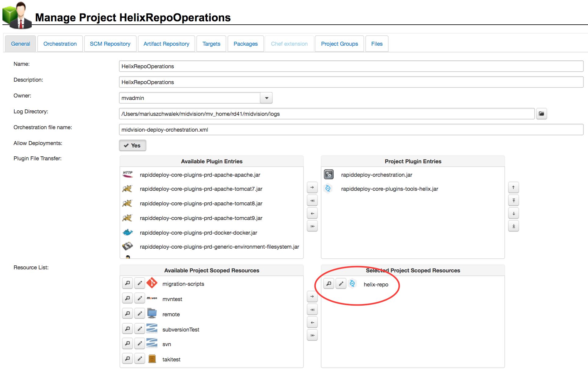
Task: Edit the migration-scripts resource
Action: 140,283
